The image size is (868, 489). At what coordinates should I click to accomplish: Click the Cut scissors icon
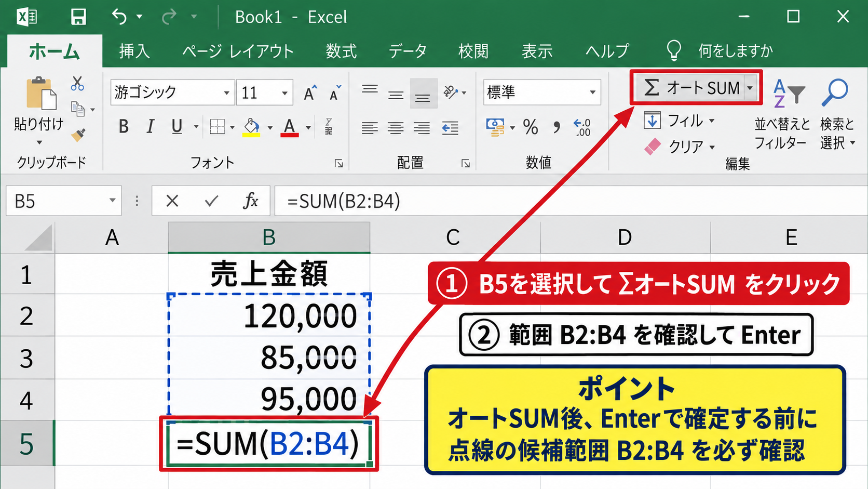(x=77, y=83)
